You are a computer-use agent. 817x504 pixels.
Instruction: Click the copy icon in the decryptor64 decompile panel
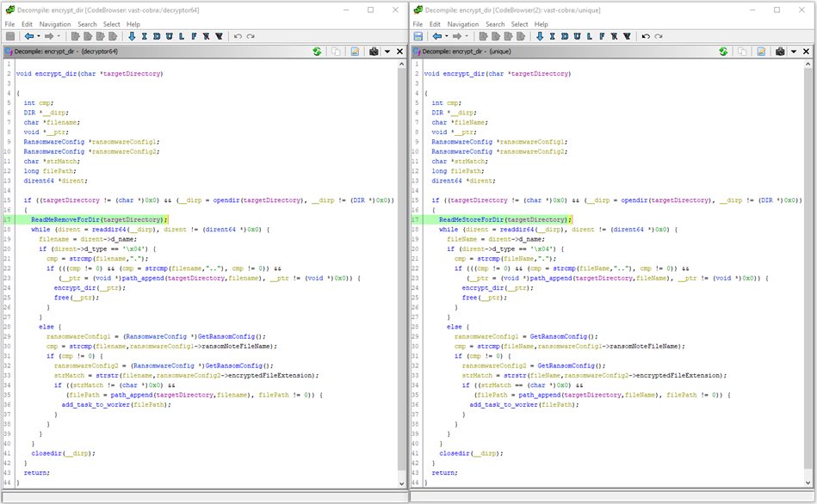[336, 52]
